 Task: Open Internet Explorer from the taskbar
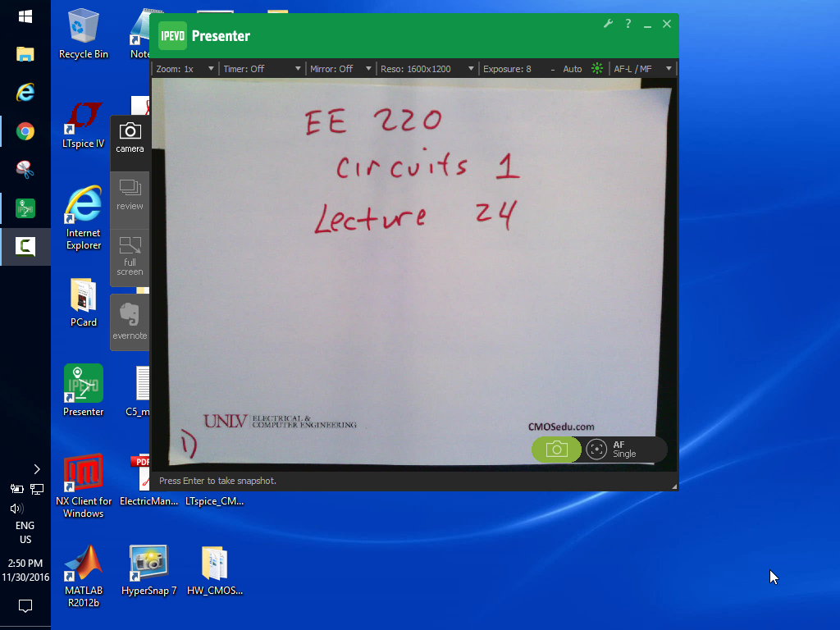[x=25, y=93]
